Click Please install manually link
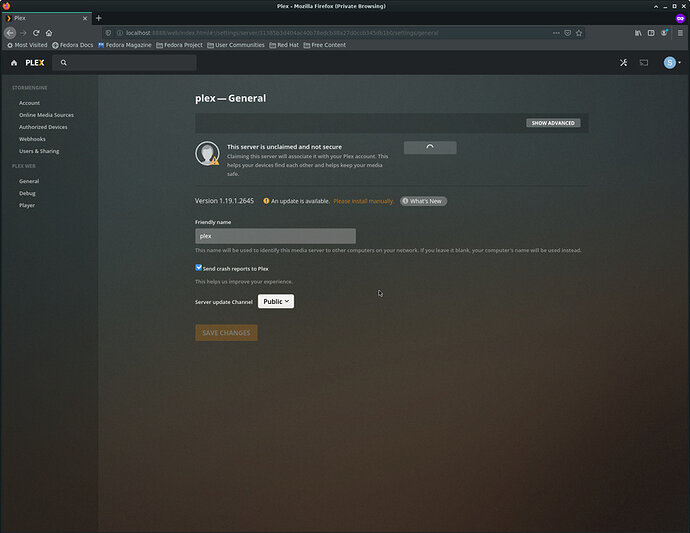The height and width of the screenshot is (533, 690). coord(363,201)
